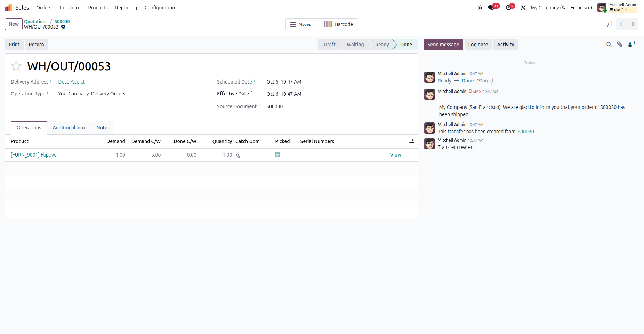The width and height of the screenshot is (644, 334).
Task: Switch to the Additional Info tab
Action: tap(69, 128)
